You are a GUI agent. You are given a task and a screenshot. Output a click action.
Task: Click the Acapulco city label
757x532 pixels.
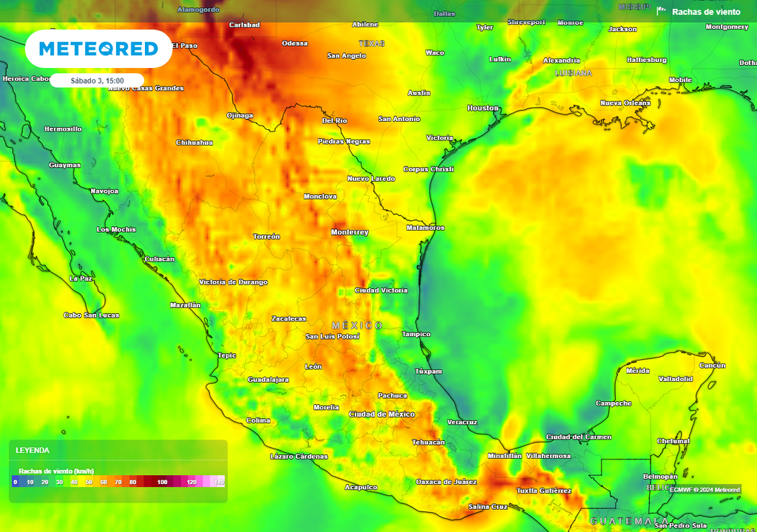point(361,487)
